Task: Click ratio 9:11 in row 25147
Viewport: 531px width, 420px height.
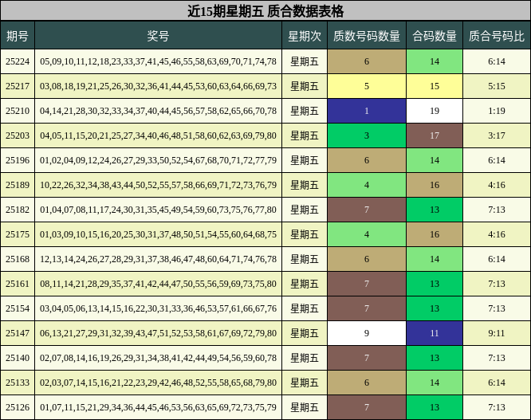Action: coord(497,333)
